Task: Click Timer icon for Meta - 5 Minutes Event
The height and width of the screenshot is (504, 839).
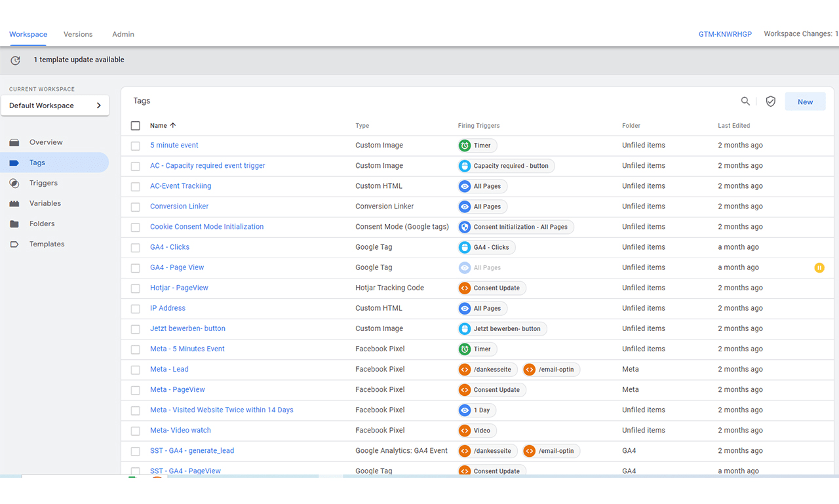Action: (465, 349)
